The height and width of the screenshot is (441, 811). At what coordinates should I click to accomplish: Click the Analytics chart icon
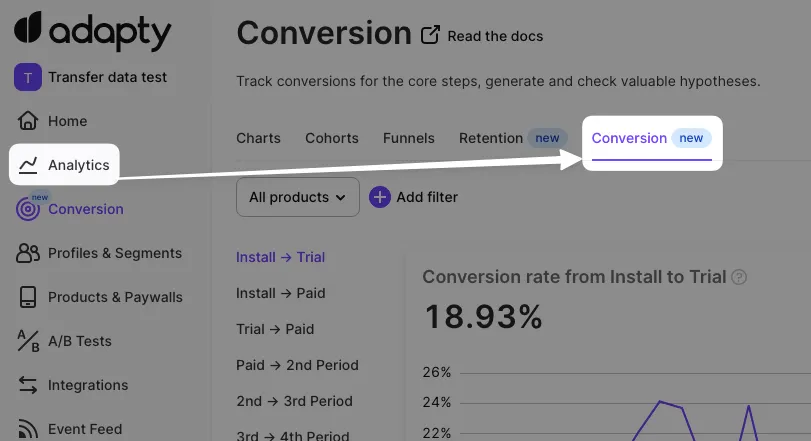(x=29, y=165)
